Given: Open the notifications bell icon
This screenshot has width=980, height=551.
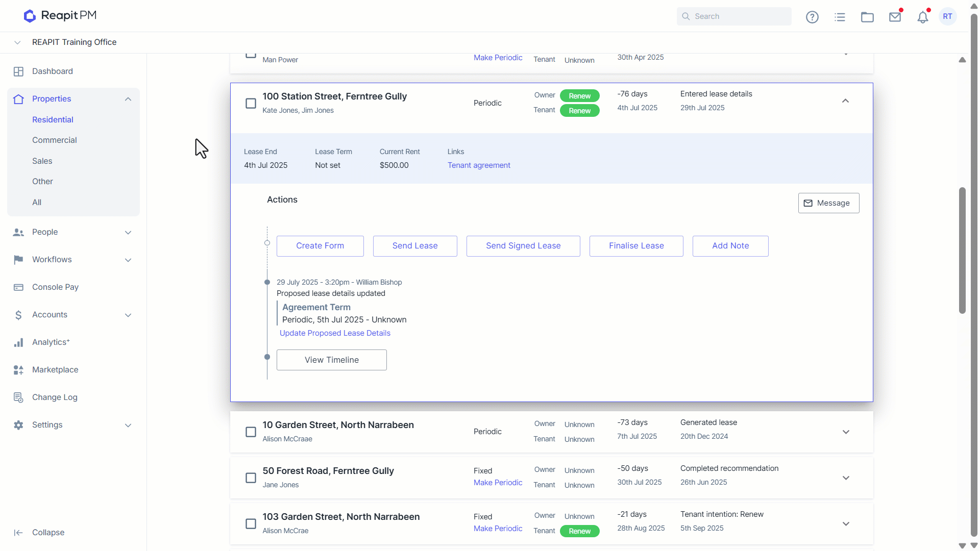Looking at the screenshot, I should pyautogui.click(x=922, y=17).
